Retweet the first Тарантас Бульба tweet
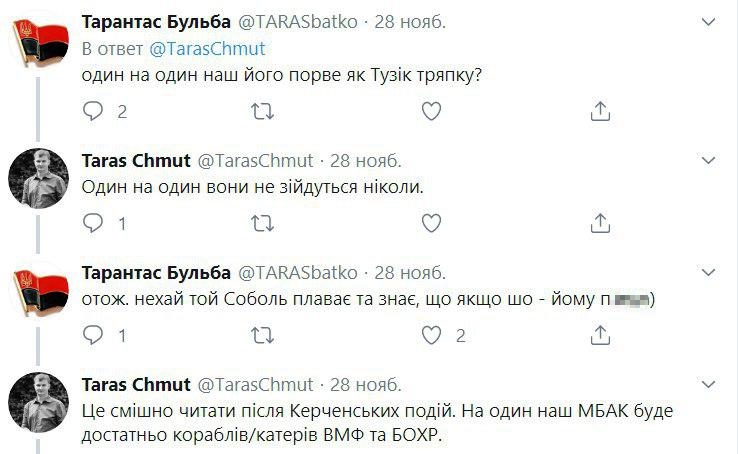This screenshot has height=454, width=738. point(262,111)
